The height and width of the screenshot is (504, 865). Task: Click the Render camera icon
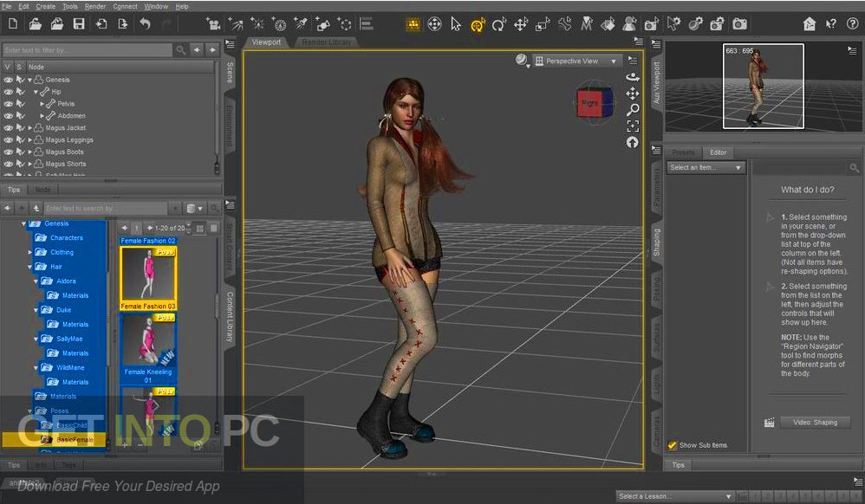739,24
